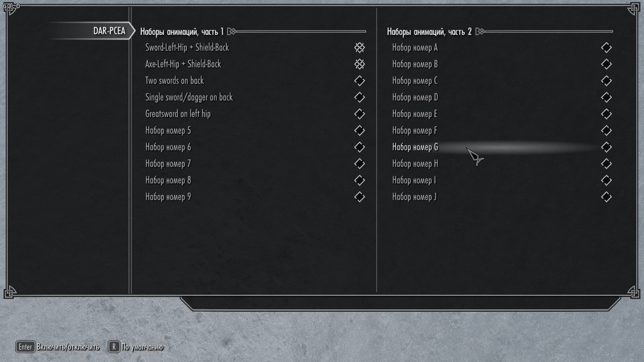
Task: Enable the Two swords on back toggle
Action: pos(359,81)
